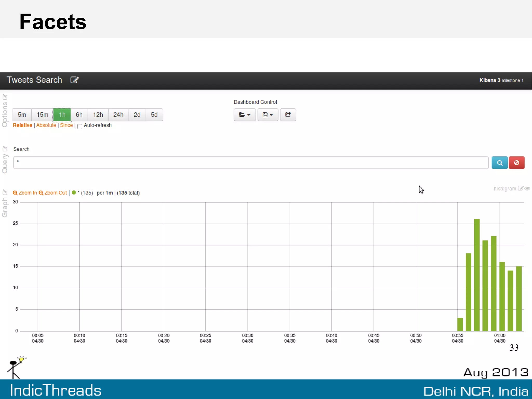Click the share dashboard icon button
The width and height of the screenshot is (532, 399).
[288, 115]
